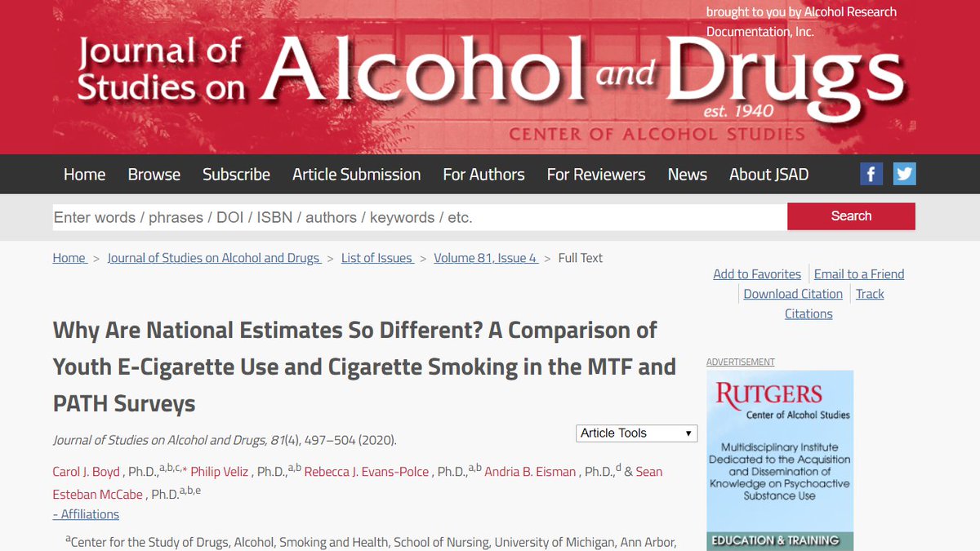Follow the Journal of Studies on Alcohol and Drugs breadcrumb
The width and height of the screenshot is (980, 551).
(214, 258)
